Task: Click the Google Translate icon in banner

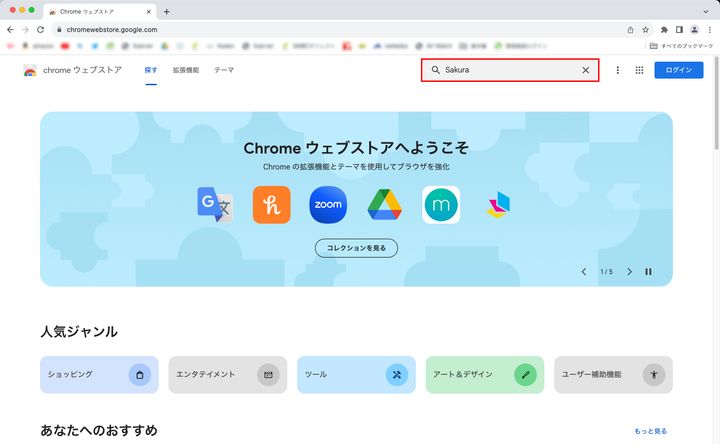Action: [215, 204]
